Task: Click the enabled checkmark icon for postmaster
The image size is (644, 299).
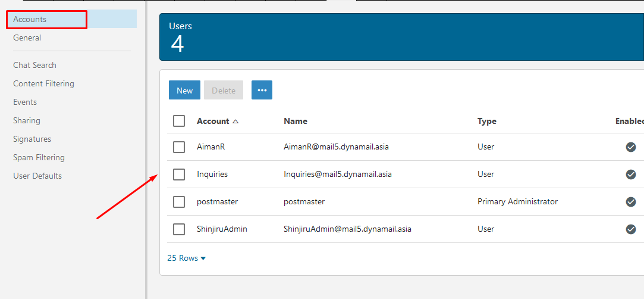Action: point(631,201)
